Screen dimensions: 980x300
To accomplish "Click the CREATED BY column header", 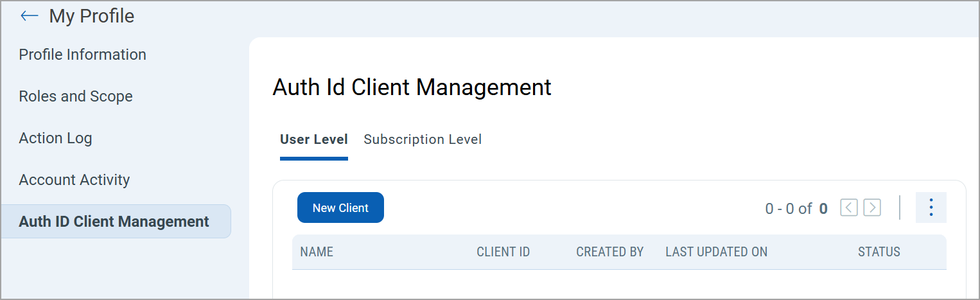I will [x=609, y=252].
